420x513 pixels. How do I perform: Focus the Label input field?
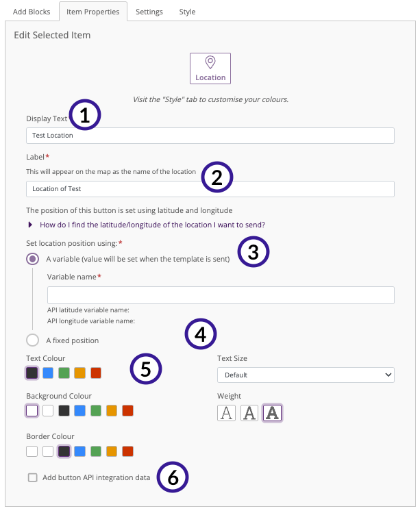coord(210,189)
